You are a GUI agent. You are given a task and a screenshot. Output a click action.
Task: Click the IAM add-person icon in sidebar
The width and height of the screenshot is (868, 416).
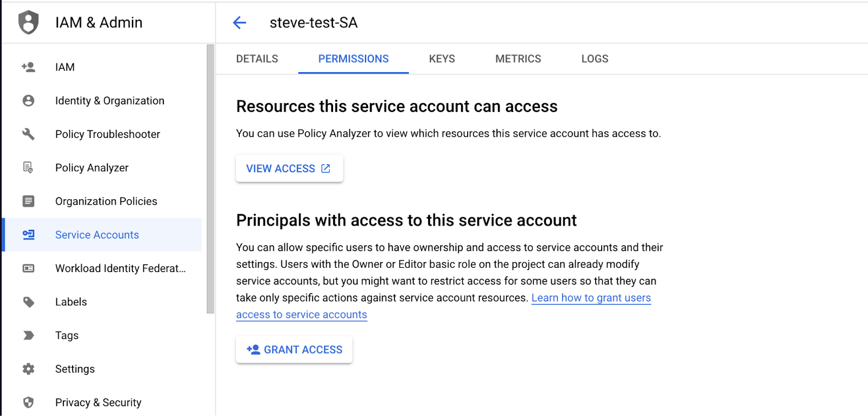click(x=28, y=67)
